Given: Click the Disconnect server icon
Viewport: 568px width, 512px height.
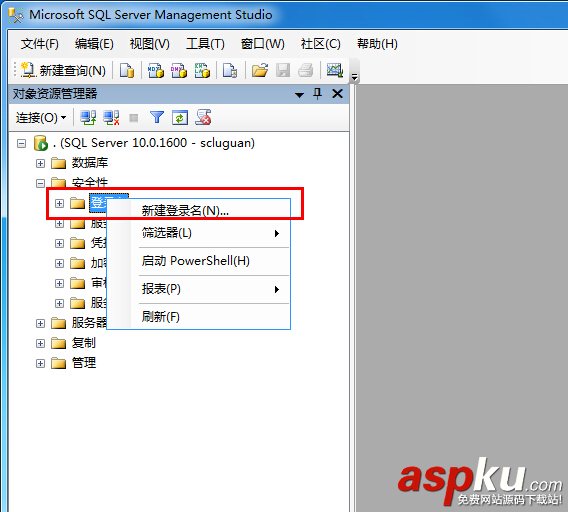Looking at the screenshot, I should point(111,117).
